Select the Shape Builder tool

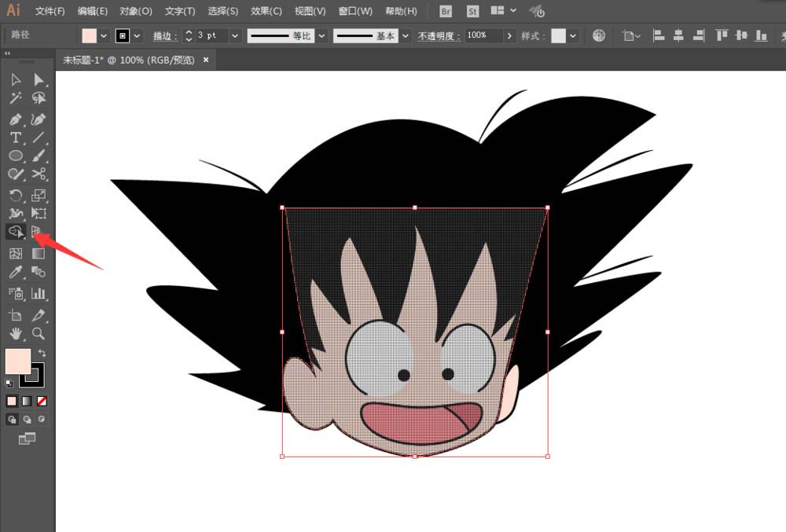(x=16, y=232)
